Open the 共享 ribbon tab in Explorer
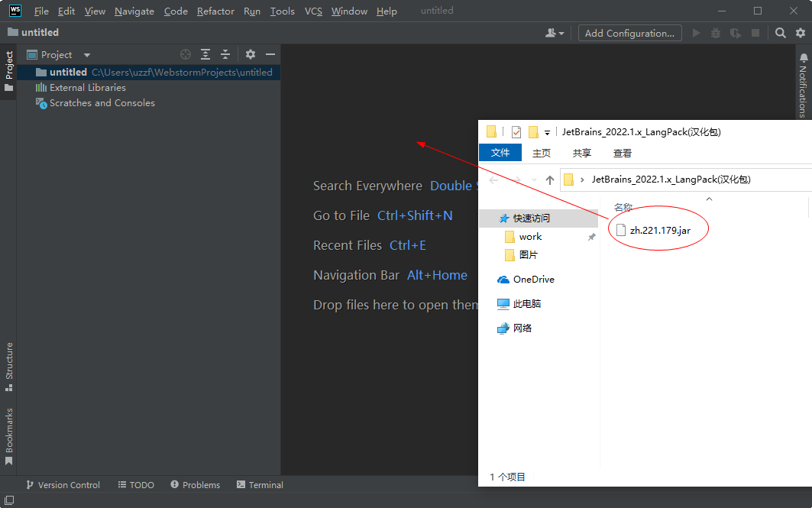This screenshot has height=508, width=812. [582, 153]
